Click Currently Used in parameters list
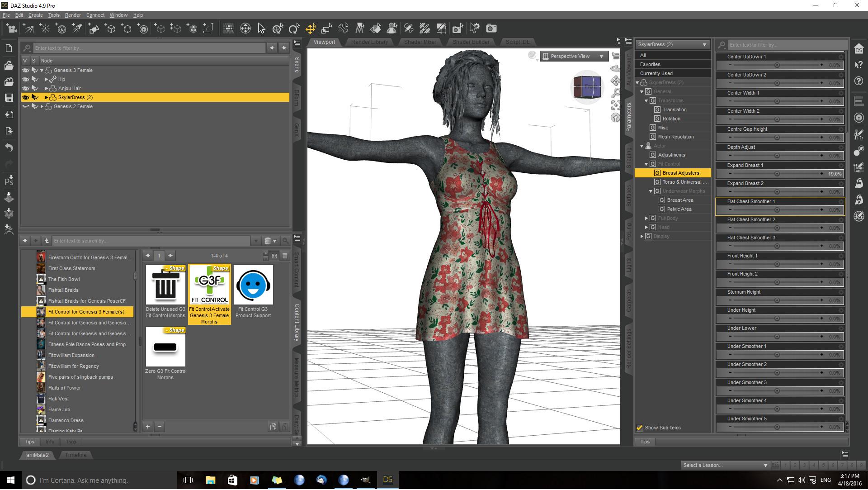Screen dimensions: 868x490 click(x=656, y=73)
